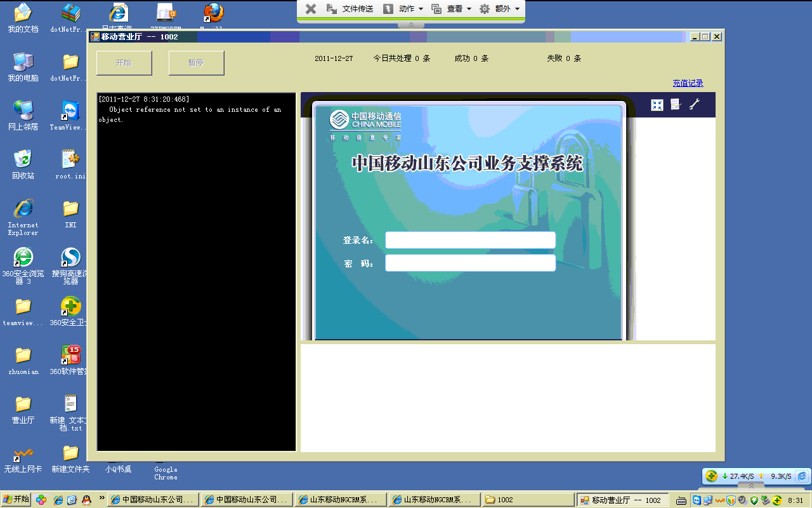Open the wrench settings icon
Viewport: 812px width, 508px height.
[695, 105]
